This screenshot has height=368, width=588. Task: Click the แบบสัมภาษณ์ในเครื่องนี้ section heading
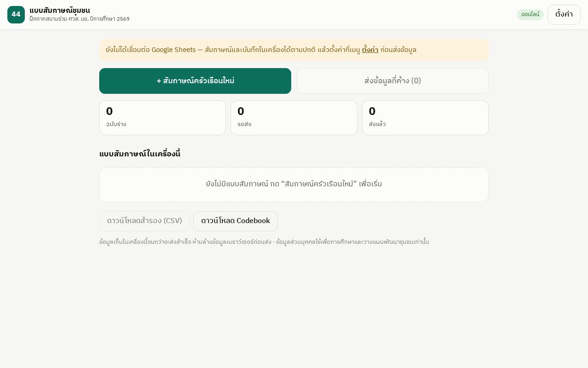click(x=140, y=154)
